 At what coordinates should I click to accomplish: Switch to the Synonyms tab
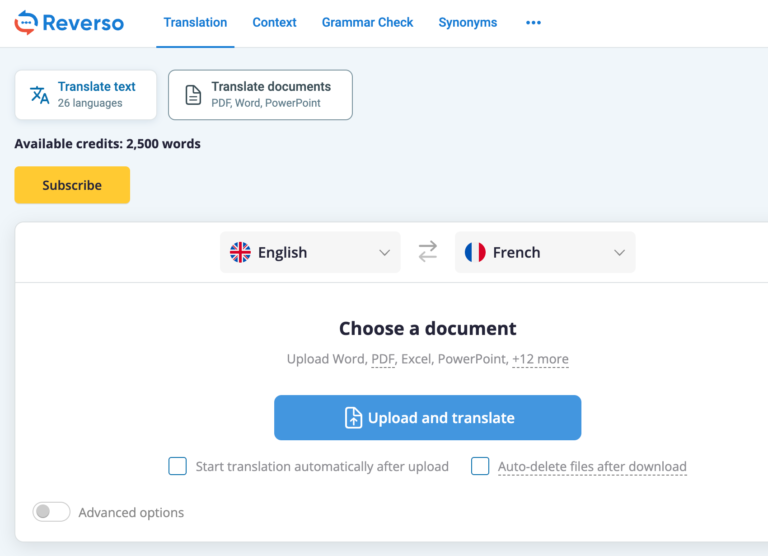[x=467, y=23]
